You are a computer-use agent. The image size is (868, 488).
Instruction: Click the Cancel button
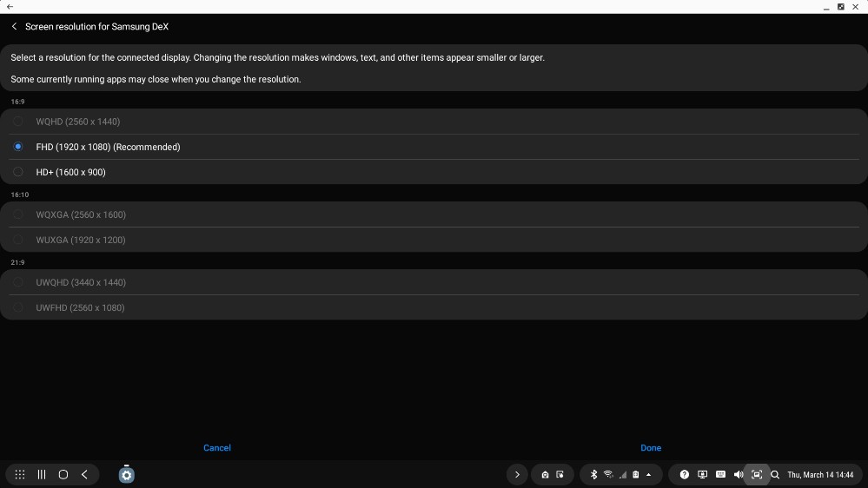coord(217,448)
